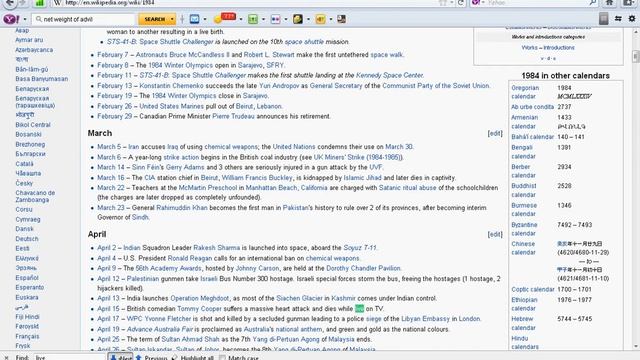Close the find bar with the X
The height and width of the screenshot is (360, 640).
tap(6, 358)
